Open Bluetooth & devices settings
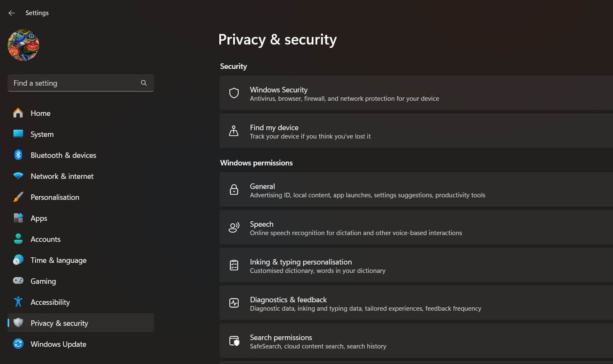This screenshot has height=364, width=613. point(63,155)
